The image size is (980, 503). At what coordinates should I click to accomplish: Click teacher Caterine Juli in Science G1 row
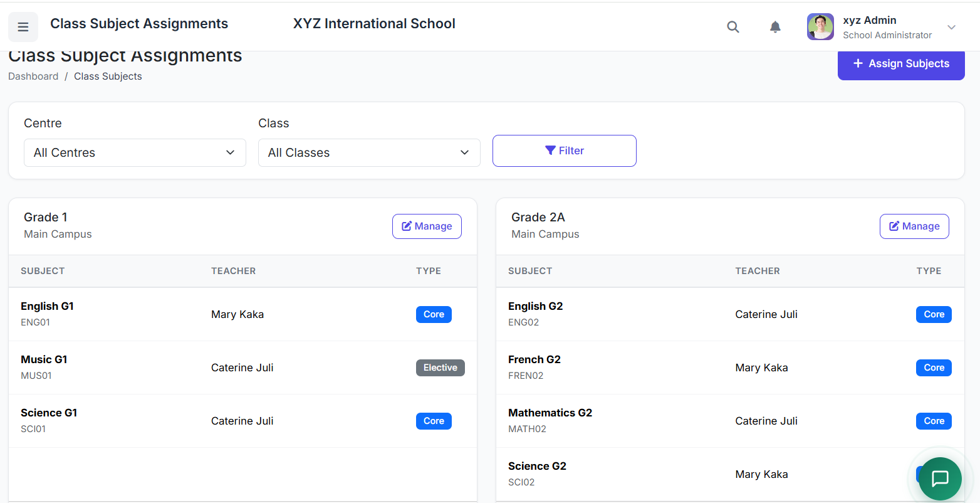pyautogui.click(x=242, y=421)
